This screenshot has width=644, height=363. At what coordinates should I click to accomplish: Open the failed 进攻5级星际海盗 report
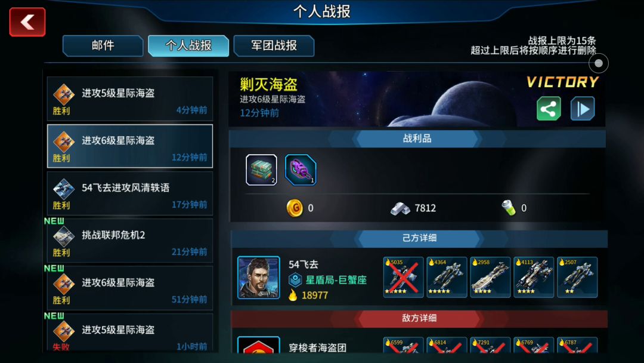130,333
